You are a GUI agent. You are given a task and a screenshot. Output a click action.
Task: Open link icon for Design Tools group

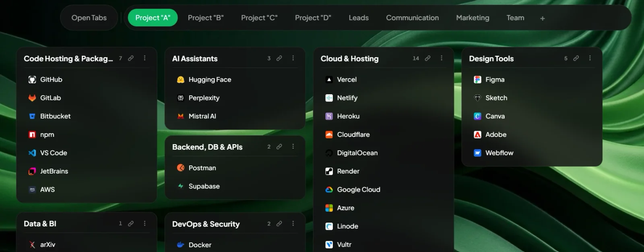(576, 58)
